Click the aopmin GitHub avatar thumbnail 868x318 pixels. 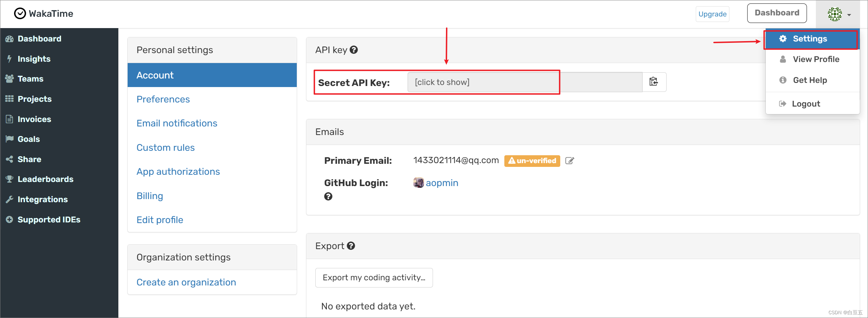[x=419, y=183]
